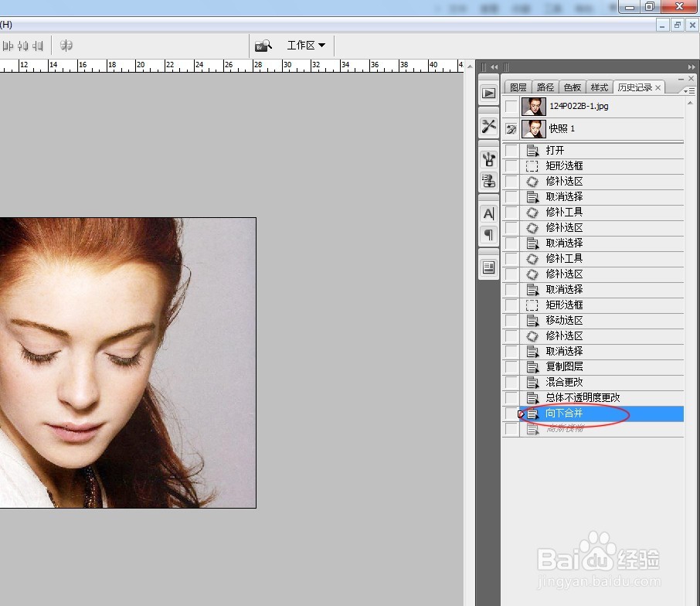Open the Tool Presets wrench icon
Image resolution: width=700 pixels, height=606 pixels.
point(488,126)
